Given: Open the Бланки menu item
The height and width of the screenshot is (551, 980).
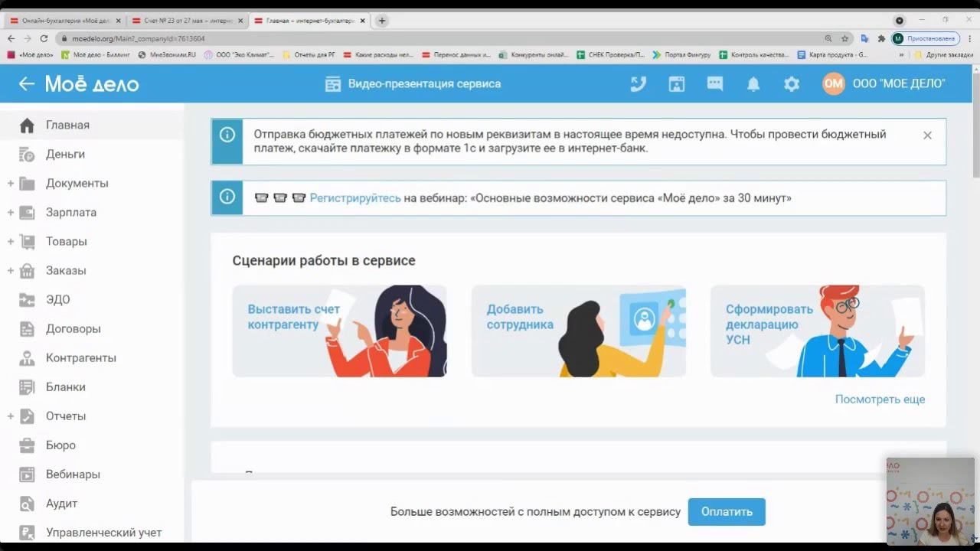Looking at the screenshot, I should 92,387.
